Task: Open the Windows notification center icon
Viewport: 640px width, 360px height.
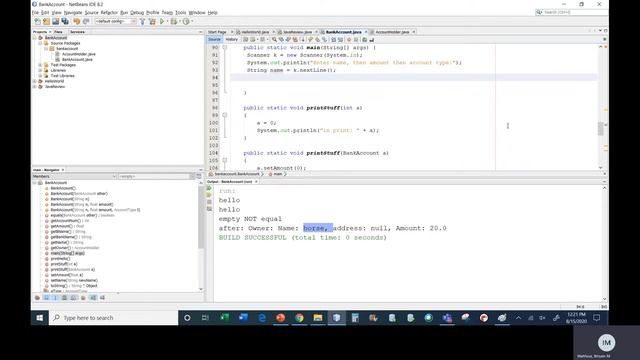Action: coord(596,318)
